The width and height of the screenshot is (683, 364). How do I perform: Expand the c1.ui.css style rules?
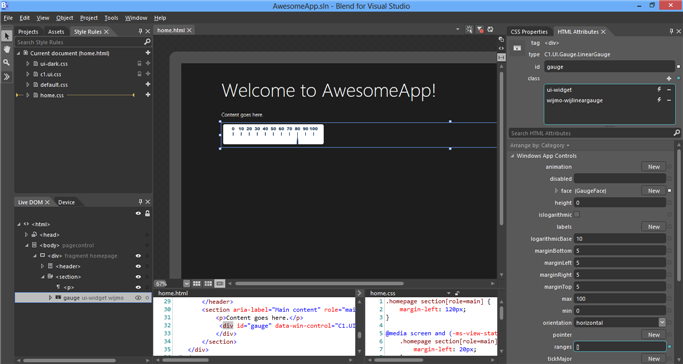[x=27, y=74]
